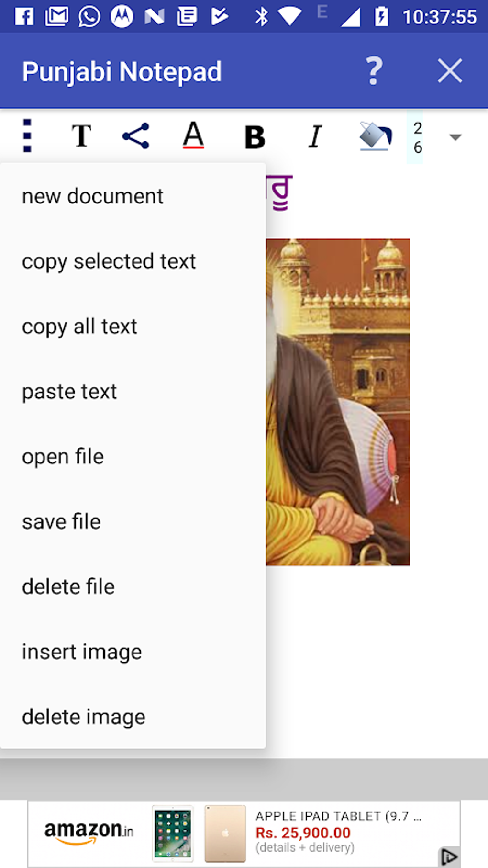Click 'save file' option
This screenshot has width=488, height=868.
click(x=61, y=521)
